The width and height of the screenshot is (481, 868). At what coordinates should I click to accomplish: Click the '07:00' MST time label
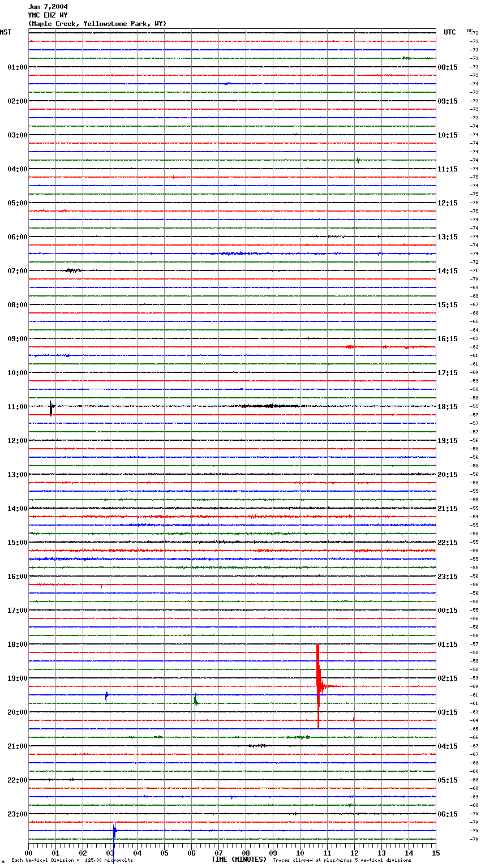coord(18,271)
